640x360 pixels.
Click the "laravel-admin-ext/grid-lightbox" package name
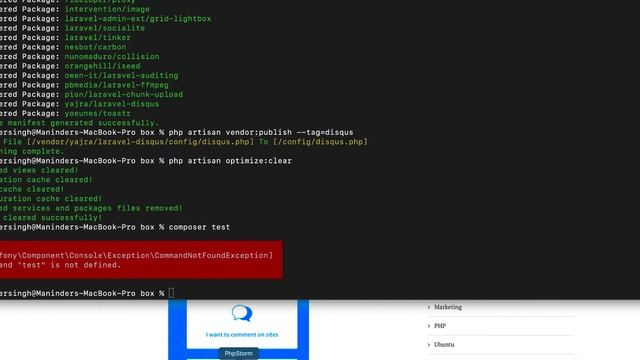138,19
